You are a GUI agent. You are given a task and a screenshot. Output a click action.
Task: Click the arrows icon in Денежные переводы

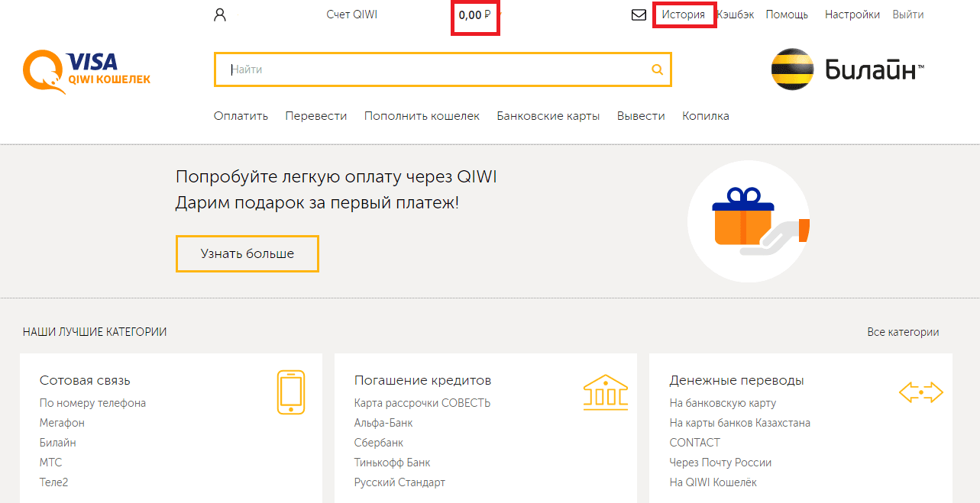(x=921, y=392)
